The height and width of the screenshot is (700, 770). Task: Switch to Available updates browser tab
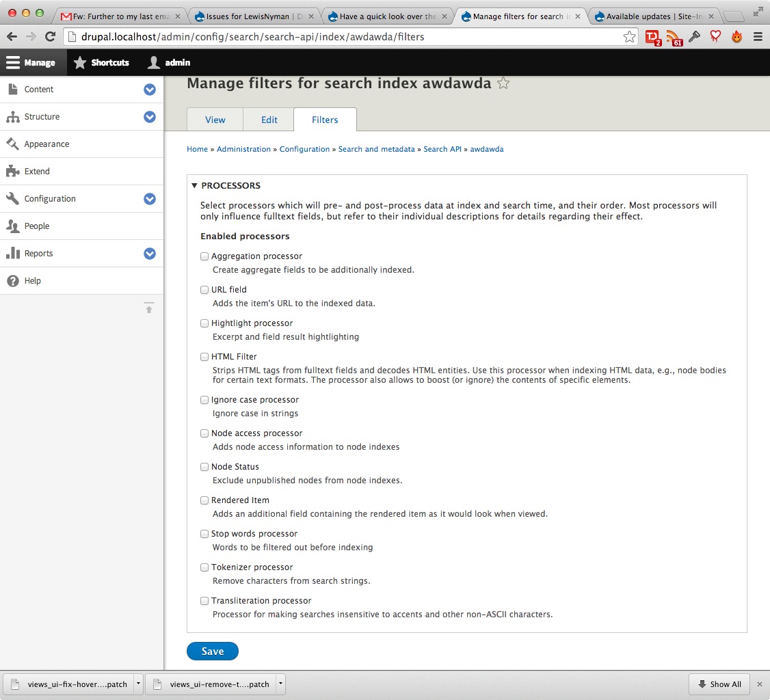pos(654,16)
